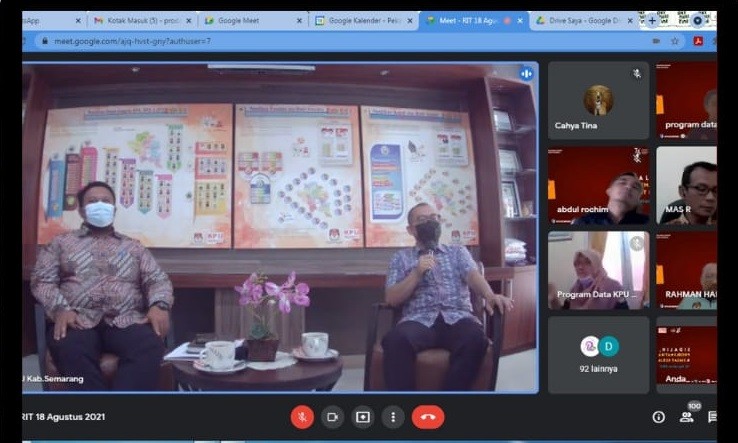Image resolution: width=738 pixels, height=443 pixels.
Task: Click the Present now screen-share button
Action: (363, 417)
